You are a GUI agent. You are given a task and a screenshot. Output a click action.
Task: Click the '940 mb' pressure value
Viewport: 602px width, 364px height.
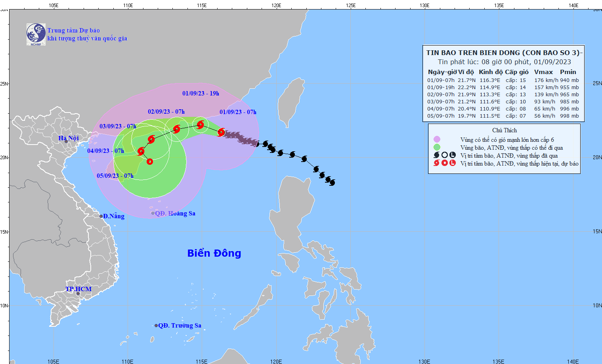point(570,80)
